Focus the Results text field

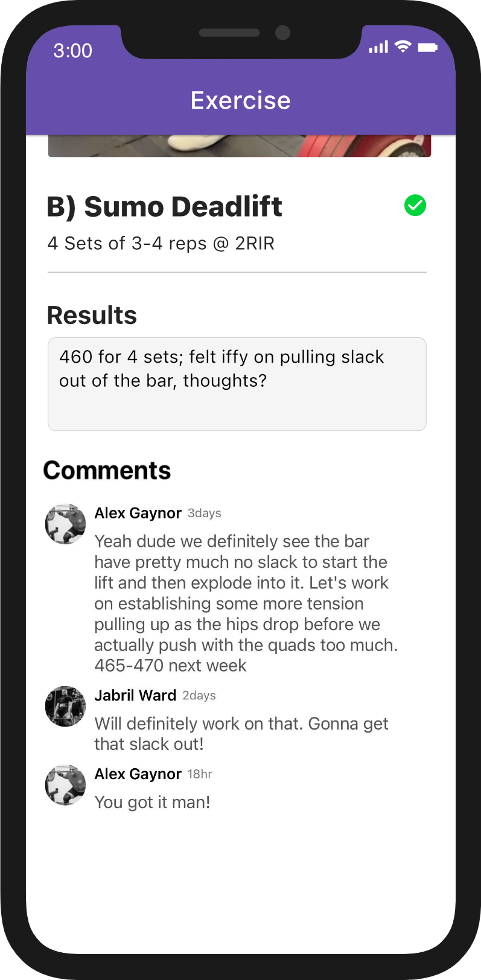click(237, 384)
